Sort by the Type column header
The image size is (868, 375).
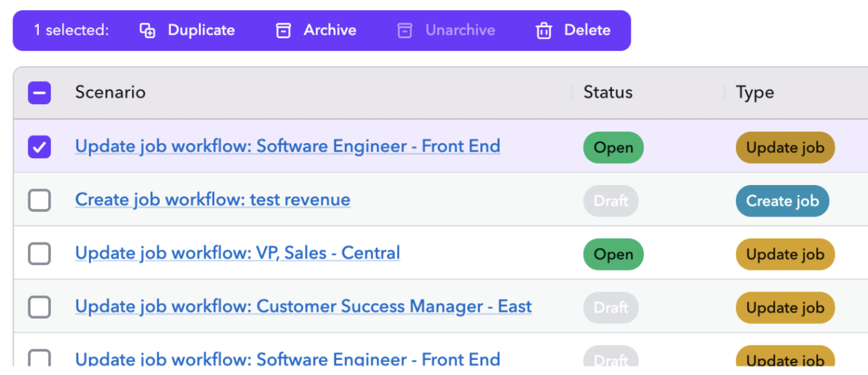tap(755, 93)
